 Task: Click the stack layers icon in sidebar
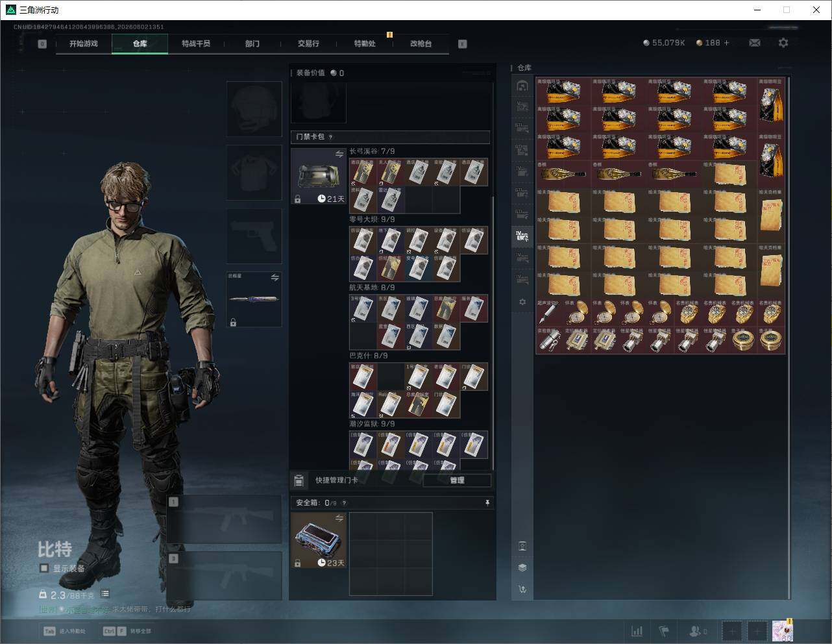[x=522, y=567]
